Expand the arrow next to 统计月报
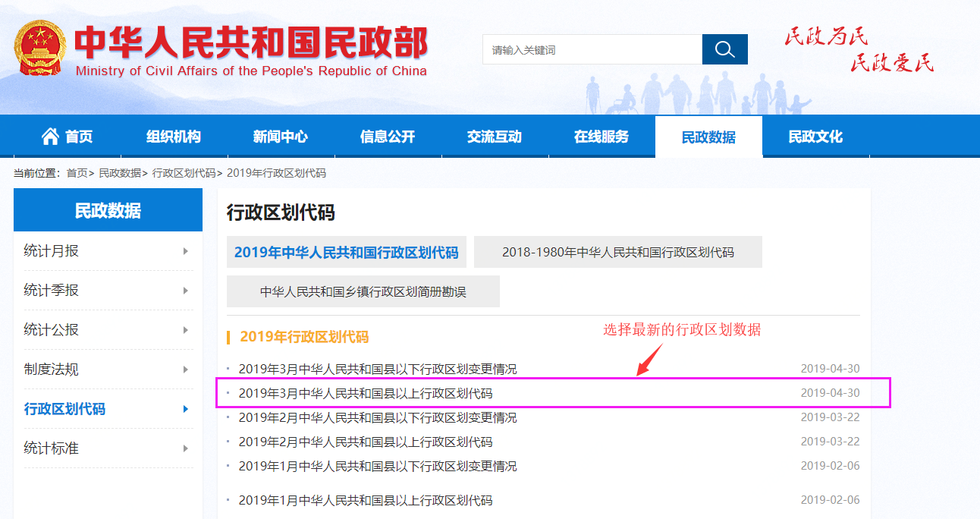 (x=186, y=251)
